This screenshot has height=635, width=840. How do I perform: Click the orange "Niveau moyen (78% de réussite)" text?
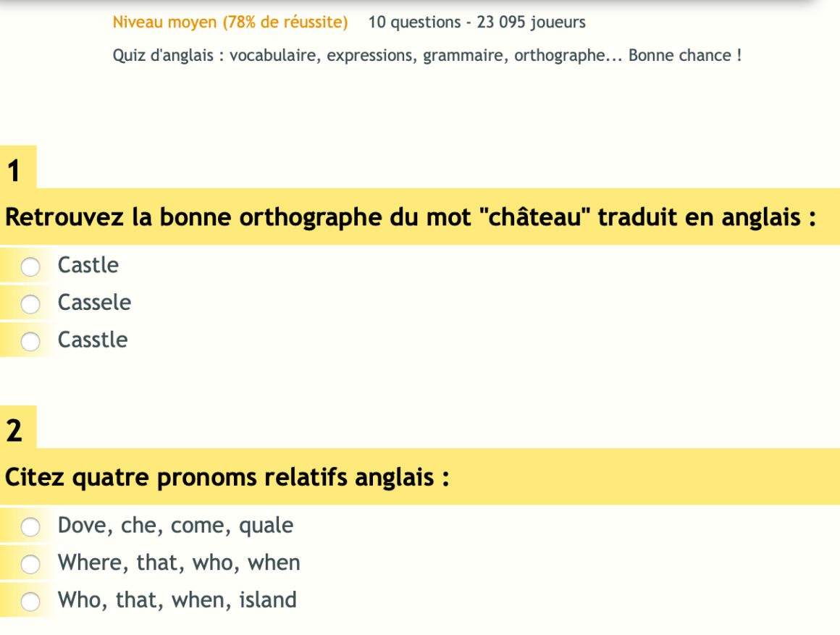click(230, 22)
